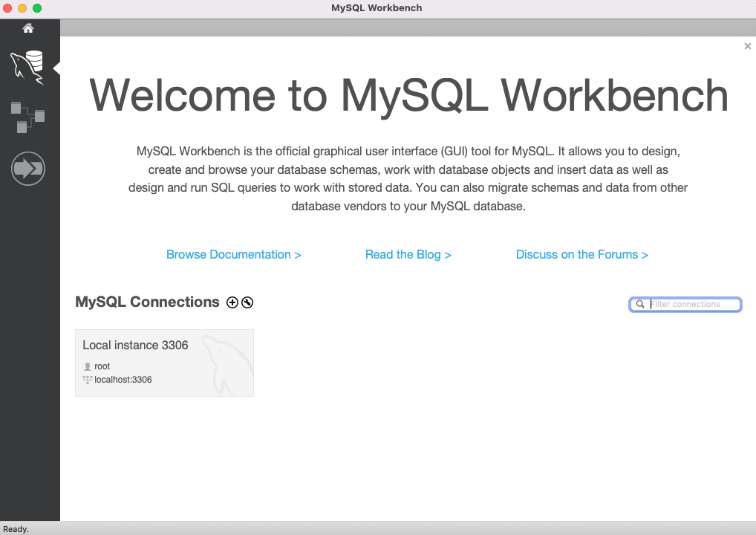This screenshot has width=756, height=535.
Task: Open the Local instance 3306 connection tile
Action: [x=164, y=363]
